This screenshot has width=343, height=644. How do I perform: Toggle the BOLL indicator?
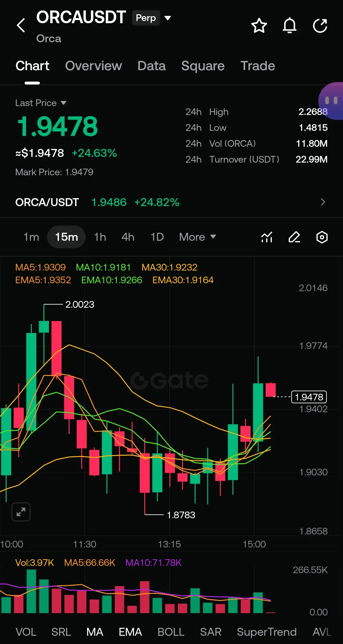tap(171, 632)
